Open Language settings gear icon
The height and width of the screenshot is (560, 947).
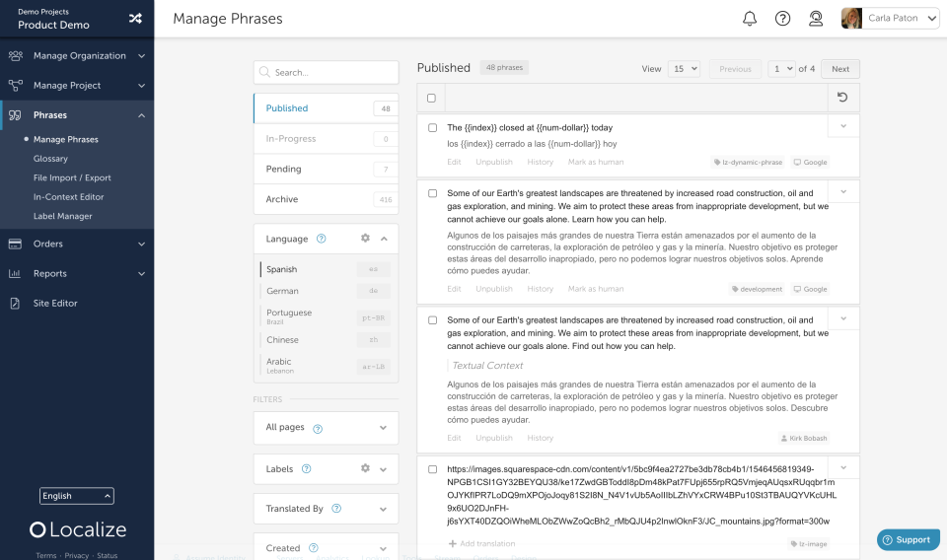click(x=365, y=239)
